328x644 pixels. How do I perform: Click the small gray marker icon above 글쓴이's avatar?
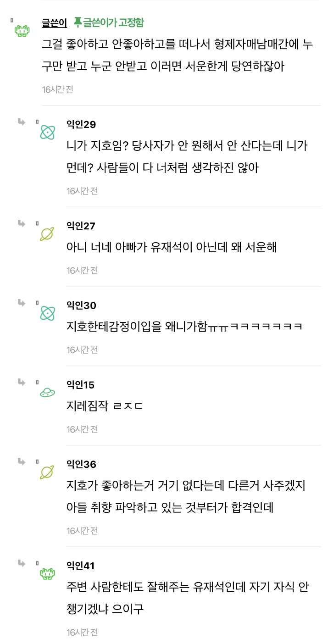11,19
